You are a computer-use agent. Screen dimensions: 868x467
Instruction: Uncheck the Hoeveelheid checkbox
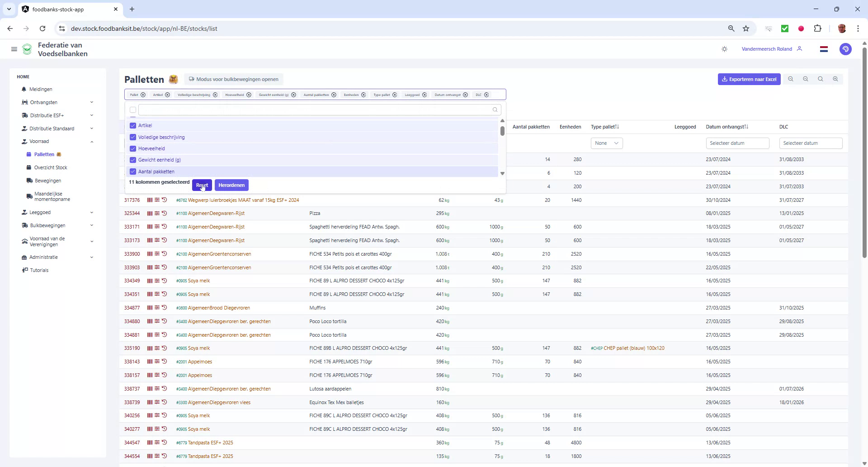[132, 148]
